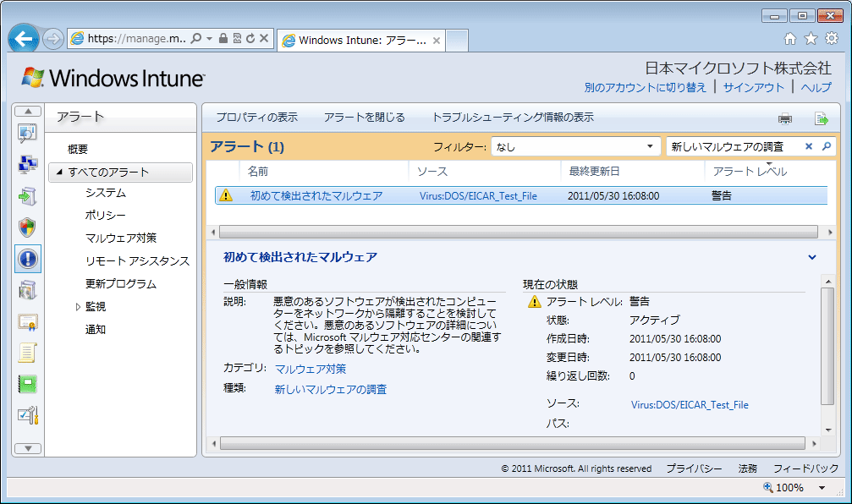
Task: Click 別のアカウントに切り替え link
Action: (645, 87)
